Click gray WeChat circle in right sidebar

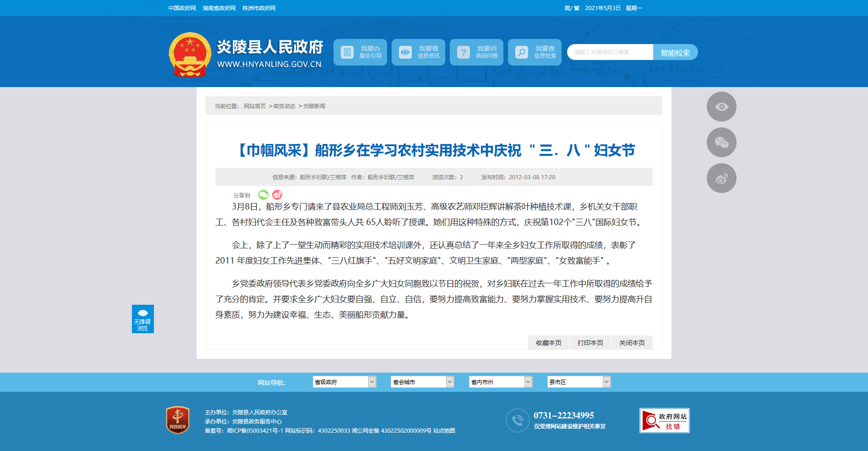tap(721, 143)
